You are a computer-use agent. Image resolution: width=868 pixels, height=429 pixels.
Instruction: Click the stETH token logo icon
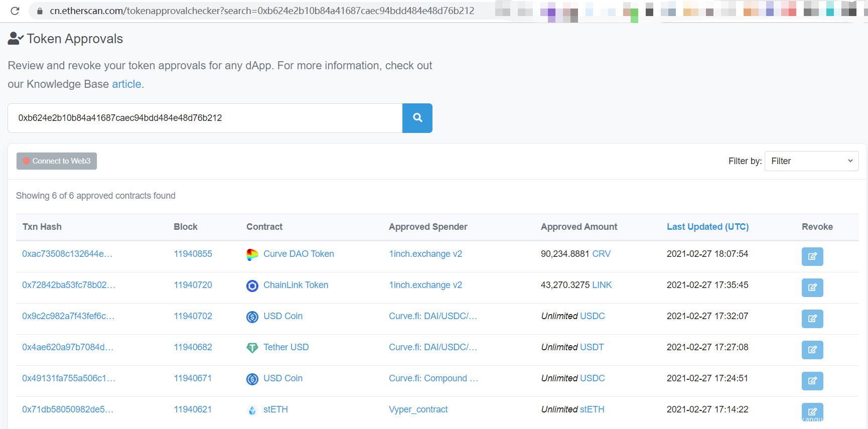click(x=252, y=410)
